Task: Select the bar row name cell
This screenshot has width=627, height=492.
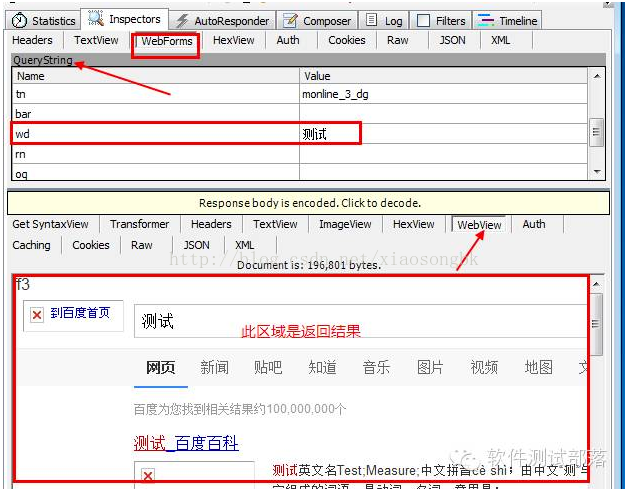Action: click(156, 114)
